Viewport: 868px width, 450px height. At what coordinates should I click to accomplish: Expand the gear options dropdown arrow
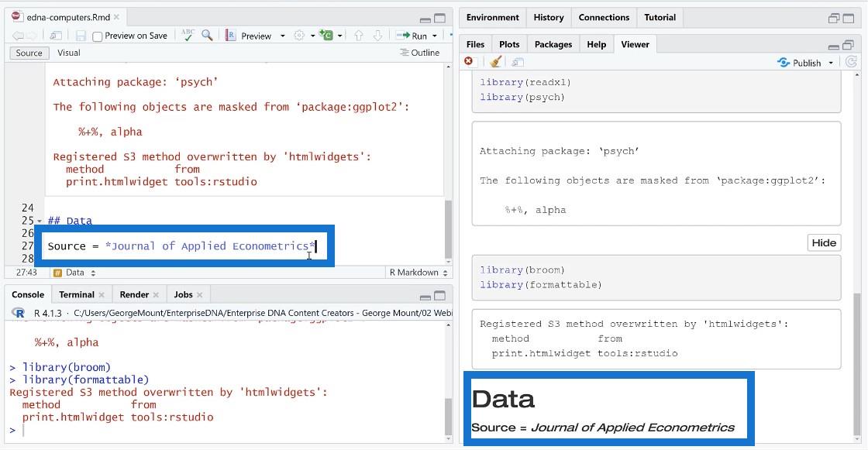pyautogui.click(x=312, y=36)
